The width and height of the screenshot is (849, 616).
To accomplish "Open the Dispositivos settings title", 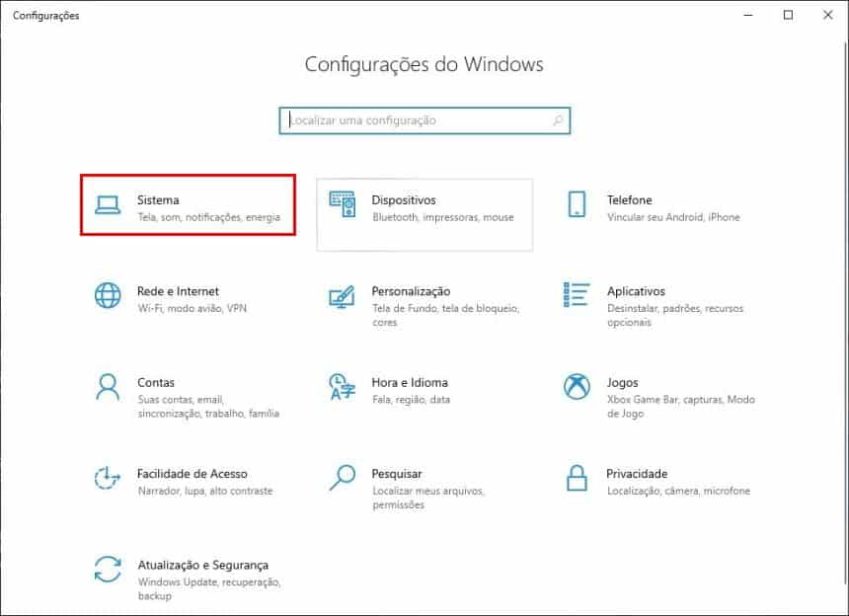I will (404, 199).
